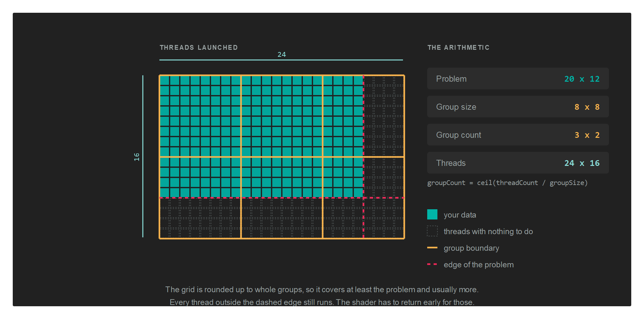Click the 'edge of the problem' legend label
Image resolution: width=644 pixels, height=319 pixels.
coord(479,265)
